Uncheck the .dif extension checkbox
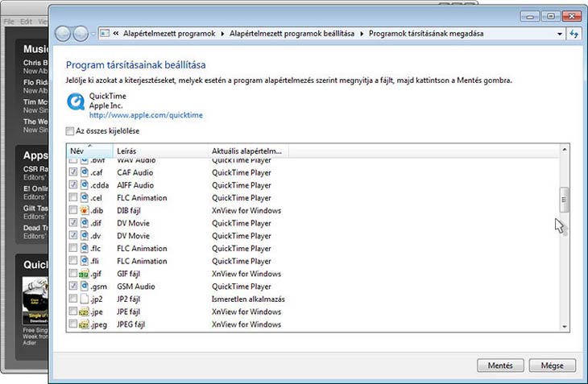 (x=73, y=222)
